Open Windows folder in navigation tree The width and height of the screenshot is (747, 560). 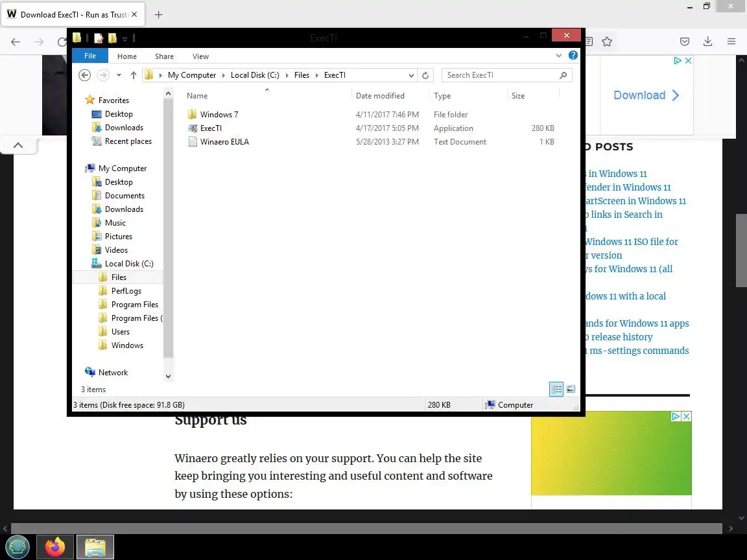[x=127, y=345]
